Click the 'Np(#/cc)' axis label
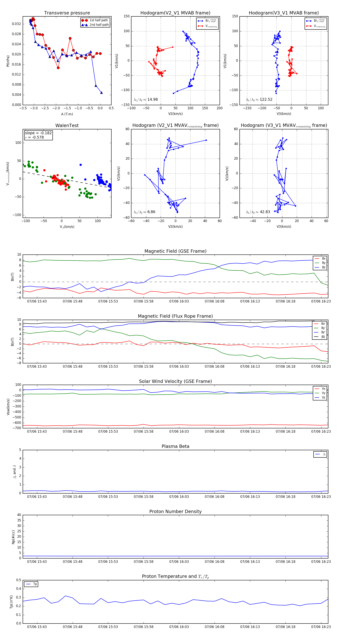 (x=13, y=537)
